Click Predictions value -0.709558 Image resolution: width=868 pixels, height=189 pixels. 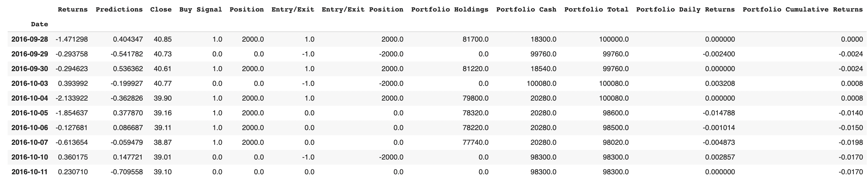[x=127, y=172]
